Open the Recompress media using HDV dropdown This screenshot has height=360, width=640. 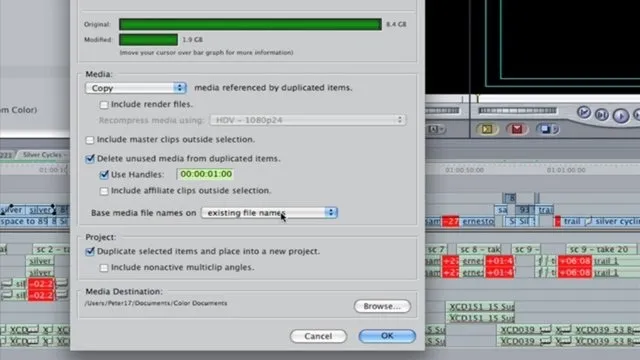point(308,120)
